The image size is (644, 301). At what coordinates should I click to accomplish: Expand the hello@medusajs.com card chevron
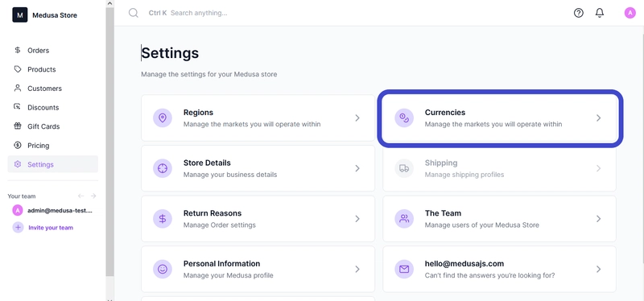click(598, 270)
